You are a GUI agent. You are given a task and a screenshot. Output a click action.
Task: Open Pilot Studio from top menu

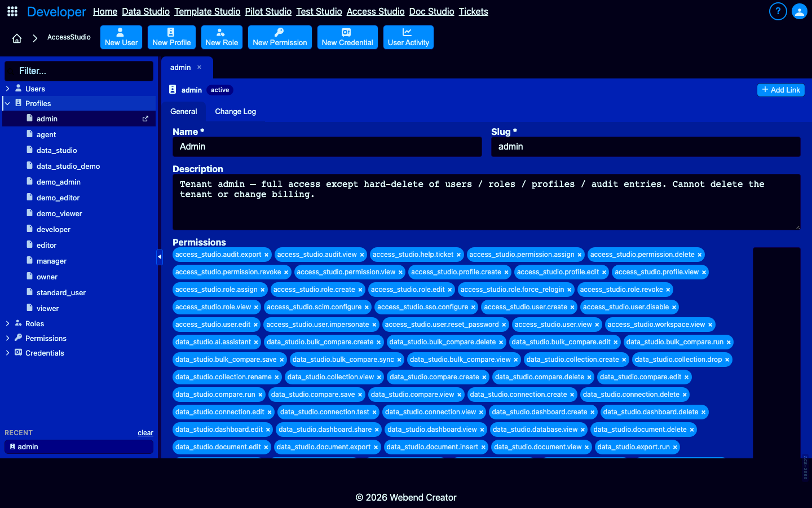click(268, 11)
